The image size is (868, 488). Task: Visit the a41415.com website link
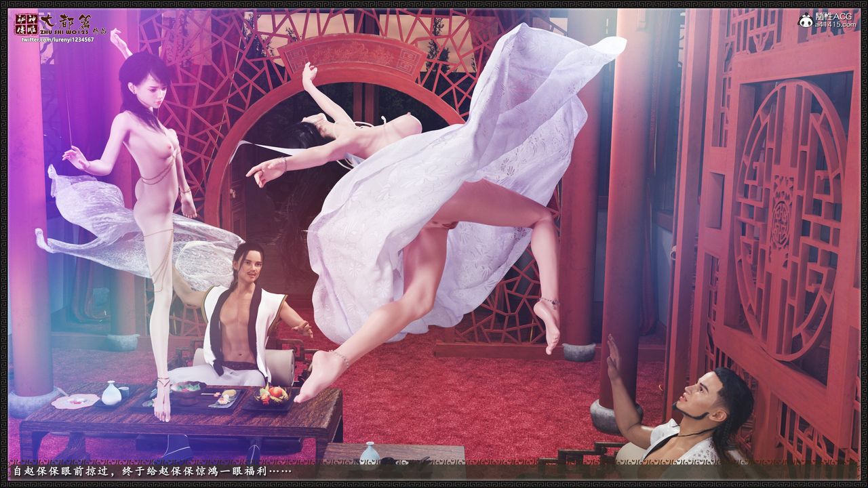[x=835, y=24]
